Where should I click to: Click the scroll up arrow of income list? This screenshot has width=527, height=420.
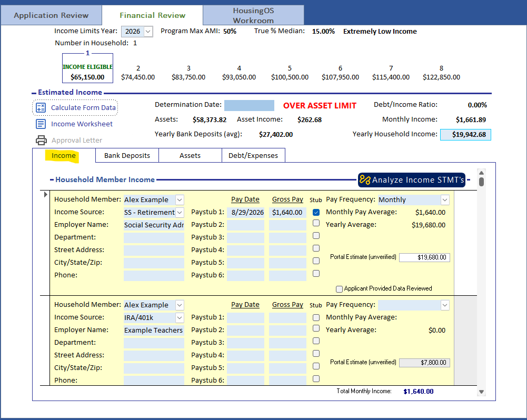[x=481, y=173]
